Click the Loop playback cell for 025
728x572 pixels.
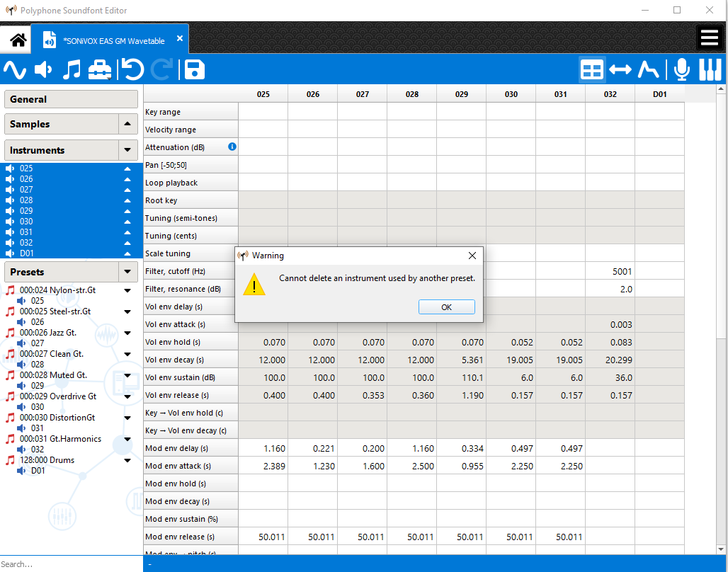(263, 183)
